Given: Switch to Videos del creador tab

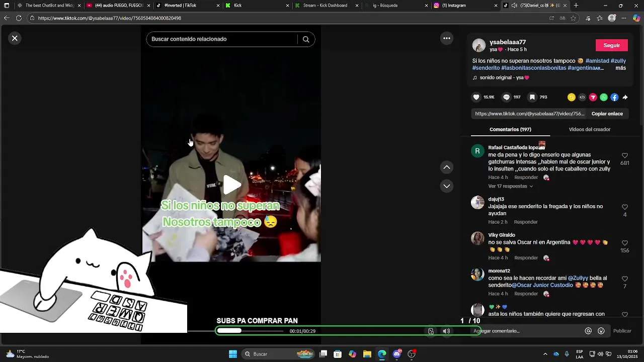Looking at the screenshot, I should [589, 129].
